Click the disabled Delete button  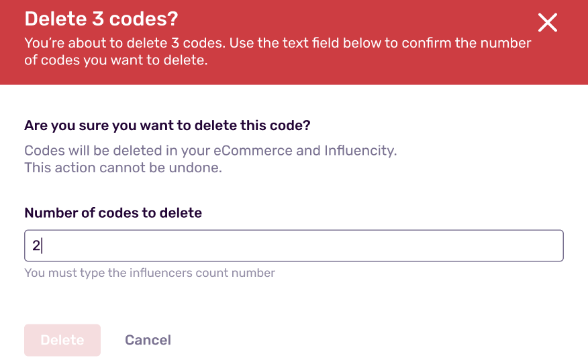click(62, 340)
